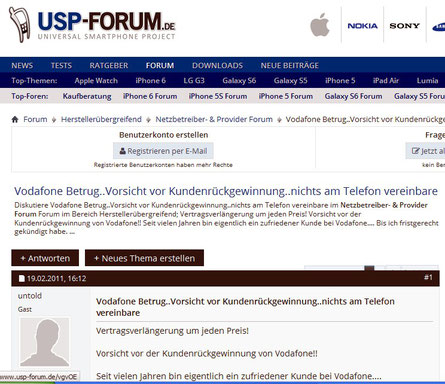
Task: Open the Apple brand logo
Action: coord(320,25)
